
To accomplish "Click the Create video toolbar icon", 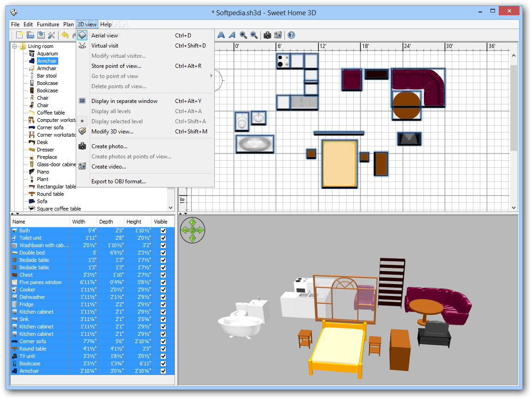I will [278, 35].
